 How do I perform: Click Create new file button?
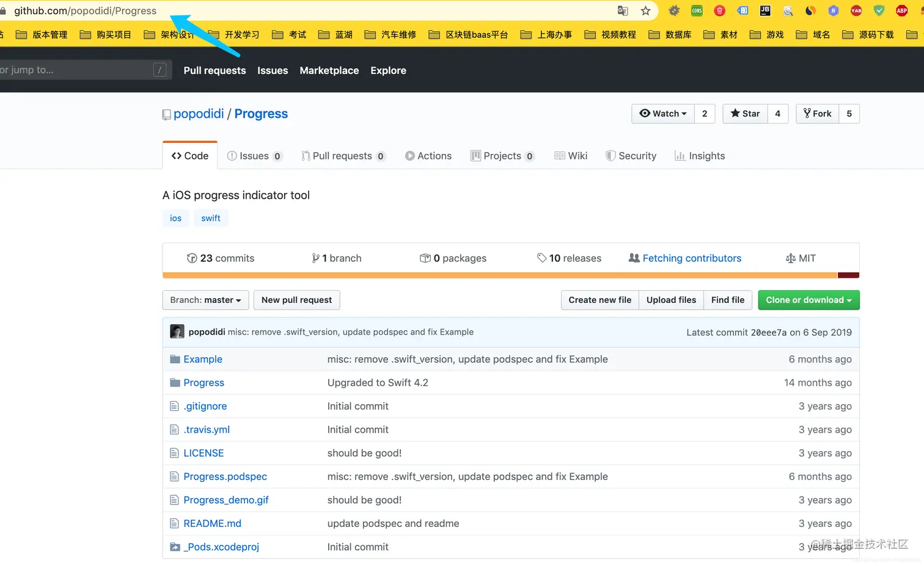coord(599,300)
